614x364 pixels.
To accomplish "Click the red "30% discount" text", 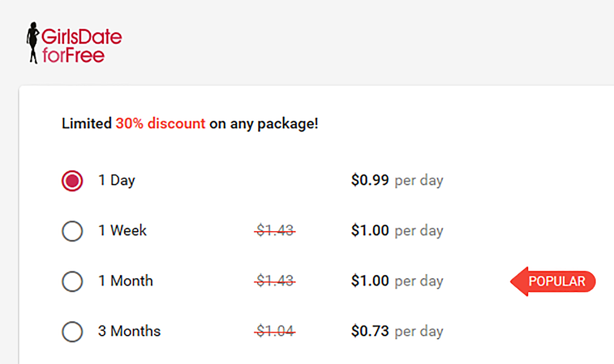I will tap(160, 124).
